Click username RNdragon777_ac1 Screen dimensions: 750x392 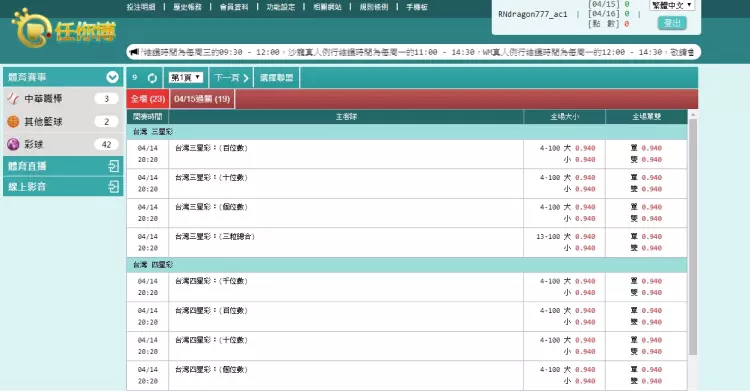pos(532,14)
